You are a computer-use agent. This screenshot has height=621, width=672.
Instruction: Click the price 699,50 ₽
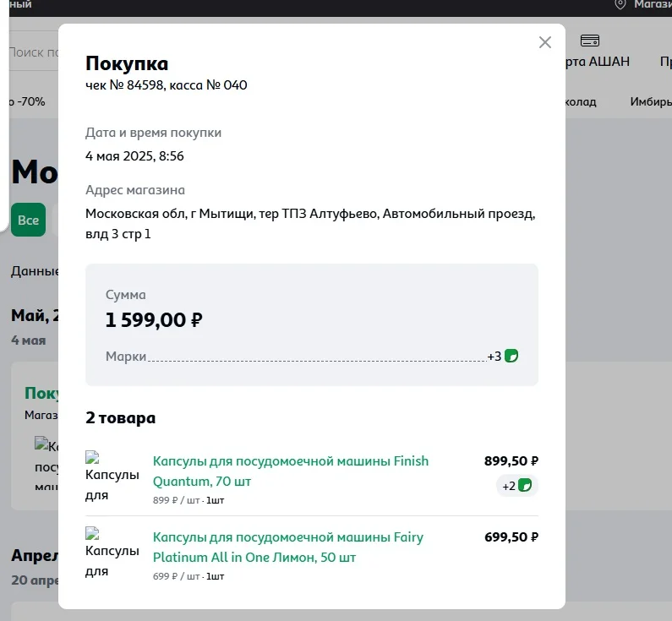coord(511,537)
